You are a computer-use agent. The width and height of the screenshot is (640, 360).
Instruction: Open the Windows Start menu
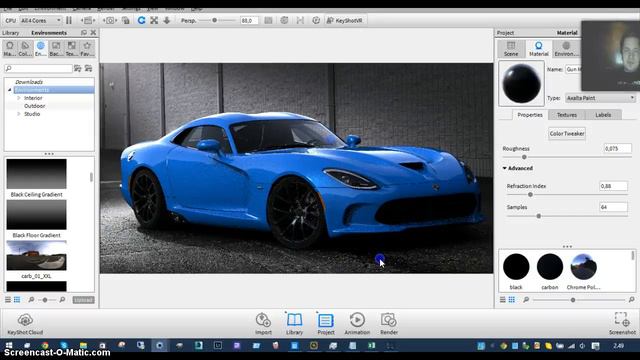[x=9, y=346]
